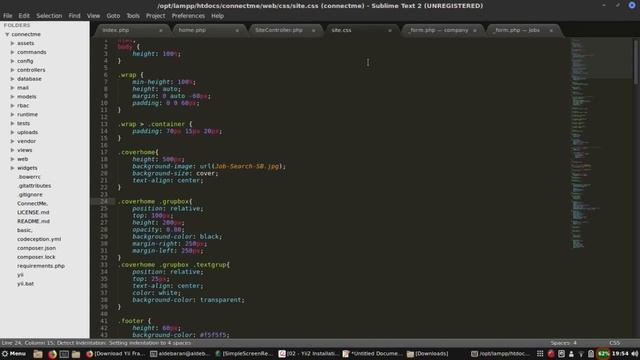Open the Selection menu
Image resolution: width=640 pixels, height=360 pixels.
(x=49, y=16)
